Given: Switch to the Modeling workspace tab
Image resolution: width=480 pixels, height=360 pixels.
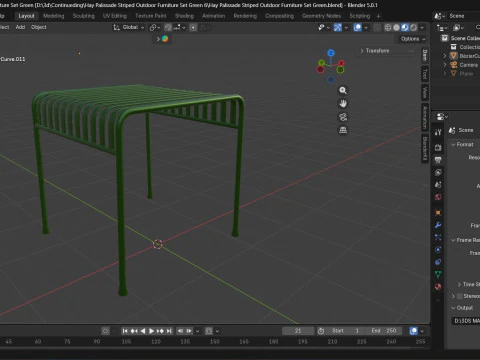Looking at the screenshot, I should pyautogui.click(x=53, y=16).
